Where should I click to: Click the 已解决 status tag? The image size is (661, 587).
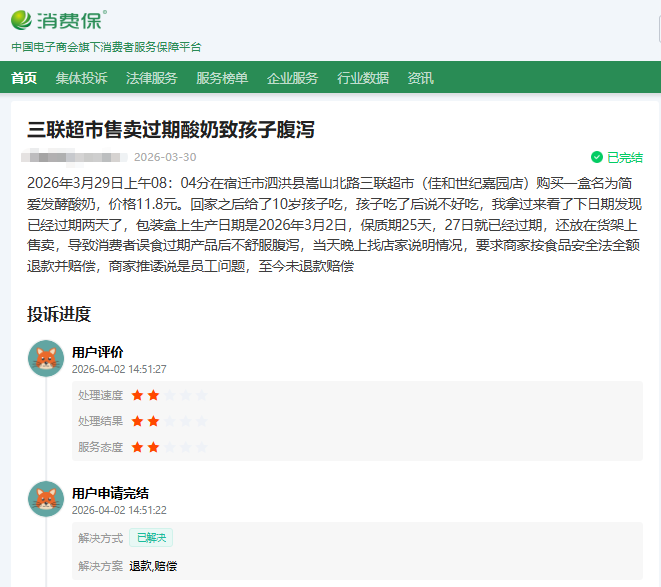coord(151,538)
